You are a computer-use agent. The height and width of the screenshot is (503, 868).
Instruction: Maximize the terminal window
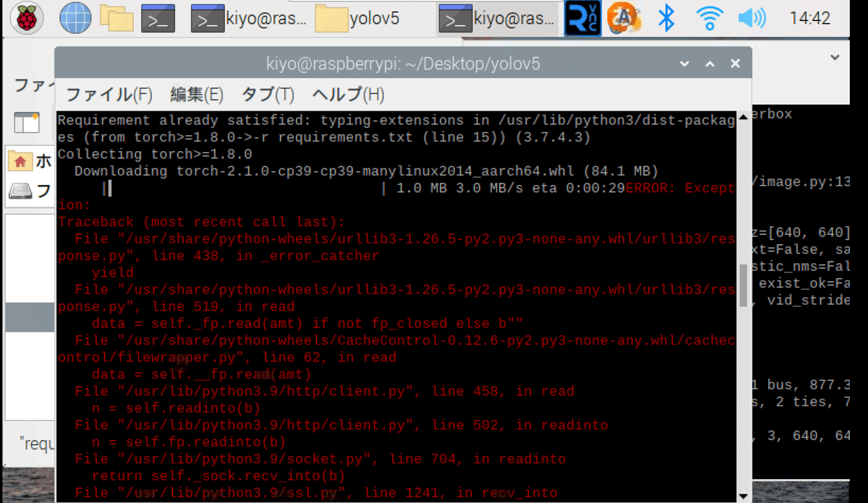pyautogui.click(x=710, y=64)
